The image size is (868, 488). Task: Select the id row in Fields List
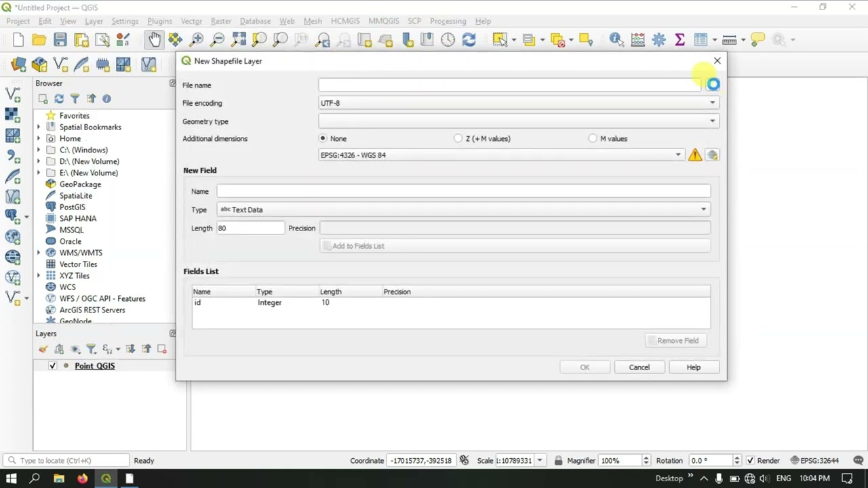pyautogui.click(x=451, y=303)
